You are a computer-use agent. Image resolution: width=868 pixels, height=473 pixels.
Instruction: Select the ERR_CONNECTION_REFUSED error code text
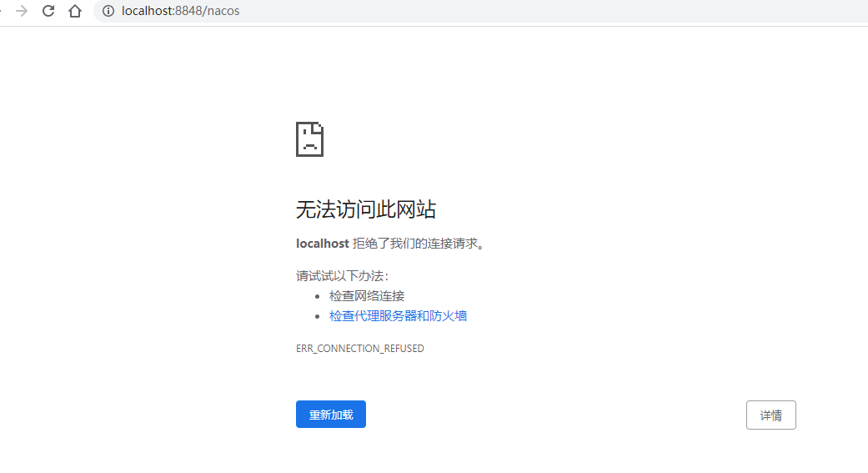point(360,349)
